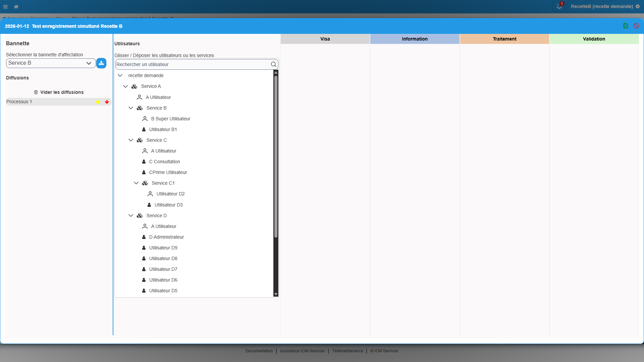Select the Processus 1 diffusion row

59,102
